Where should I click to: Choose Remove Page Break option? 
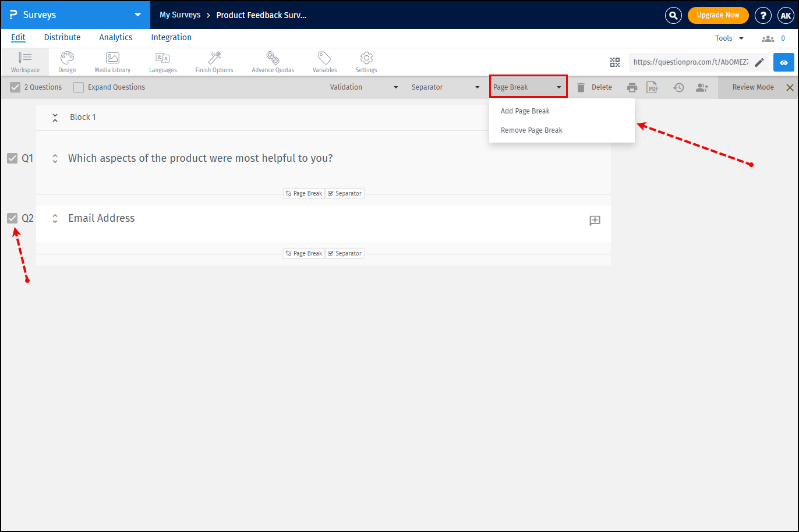(532, 130)
